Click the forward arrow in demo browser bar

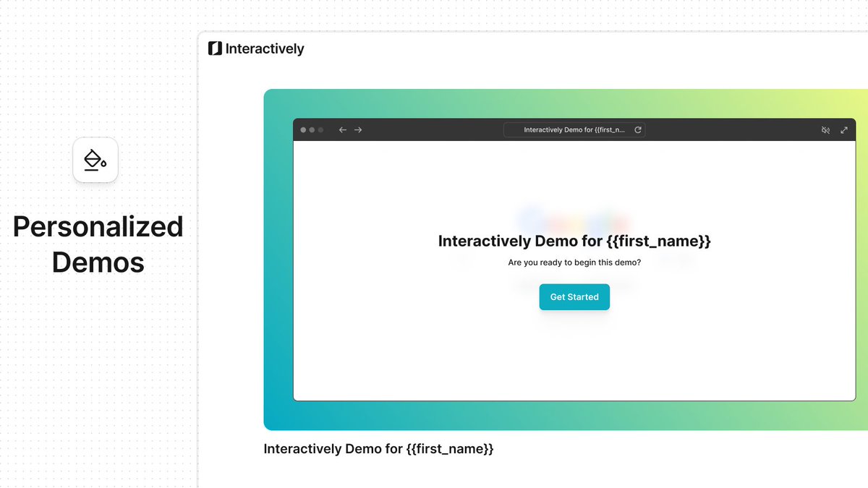pos(358,130)
